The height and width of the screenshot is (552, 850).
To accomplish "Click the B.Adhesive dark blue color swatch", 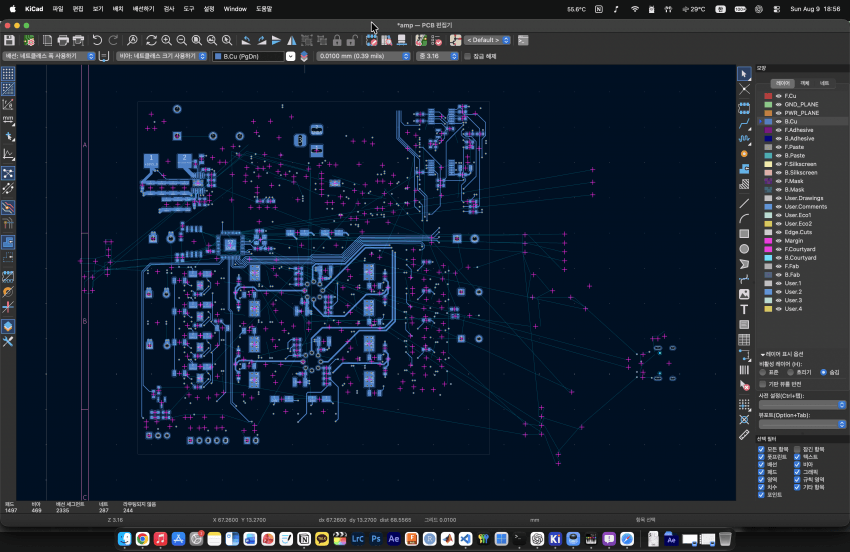I will (x=768, y=139).
